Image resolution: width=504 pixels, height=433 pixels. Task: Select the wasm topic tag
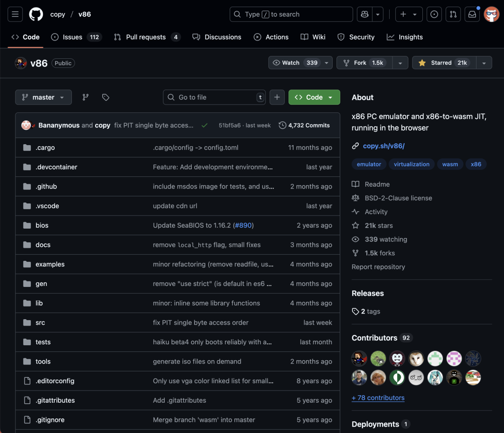coord(450,164)
